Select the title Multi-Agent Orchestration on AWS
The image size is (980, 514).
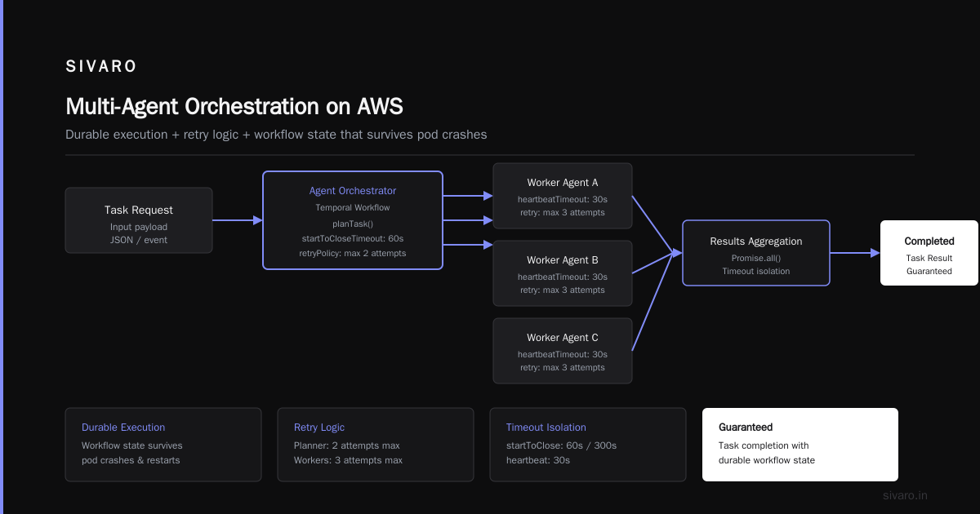point(234,107)
